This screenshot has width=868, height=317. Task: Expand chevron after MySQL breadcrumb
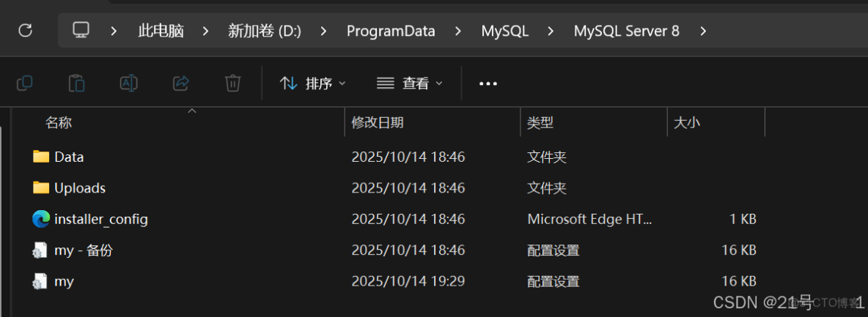click(551, 31)
